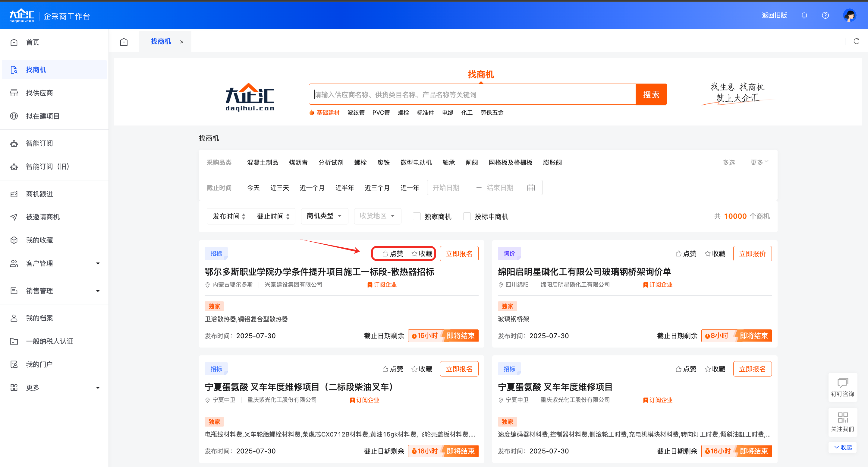
Task: Open 关注我们 QR code widget
Action: (x=842, y=422)
